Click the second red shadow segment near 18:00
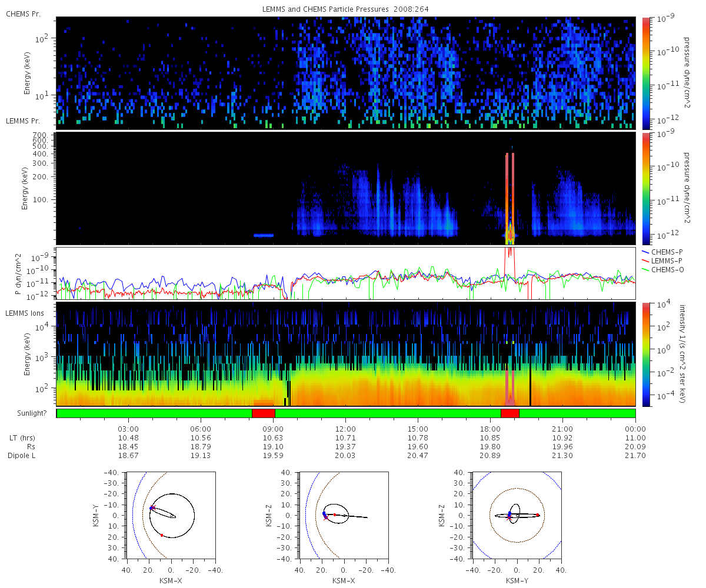 click(x=510, y=413)
